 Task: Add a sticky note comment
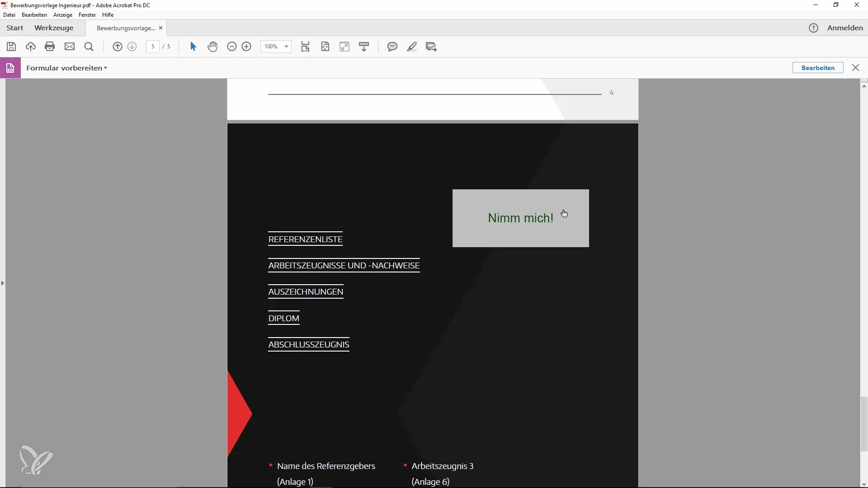(x=392, y=47)
